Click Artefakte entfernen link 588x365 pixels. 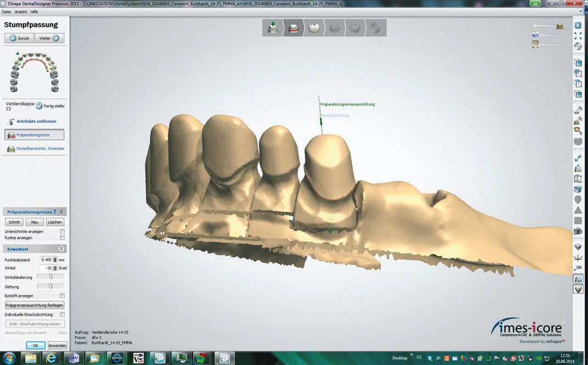tap(36, 121)
